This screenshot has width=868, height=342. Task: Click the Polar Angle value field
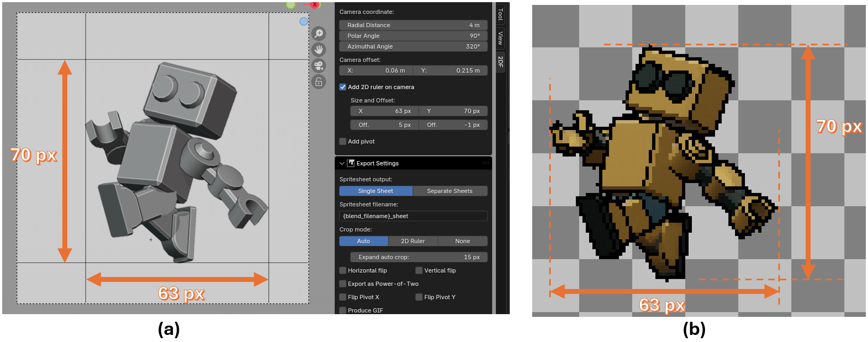[x=413, y=36]
